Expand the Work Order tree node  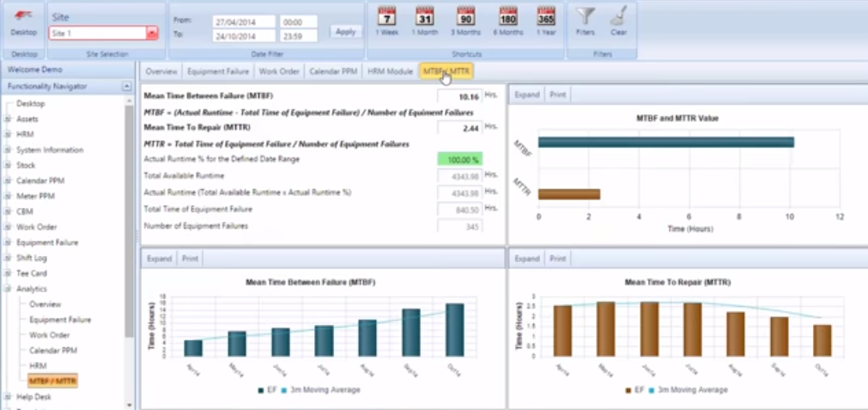coord(8,228)
